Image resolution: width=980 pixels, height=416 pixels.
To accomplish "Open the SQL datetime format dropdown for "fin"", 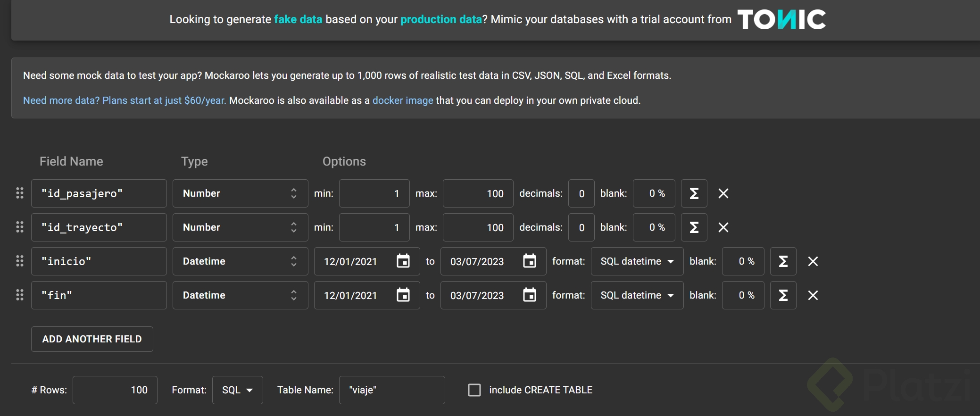I will (x=637, y=295).
